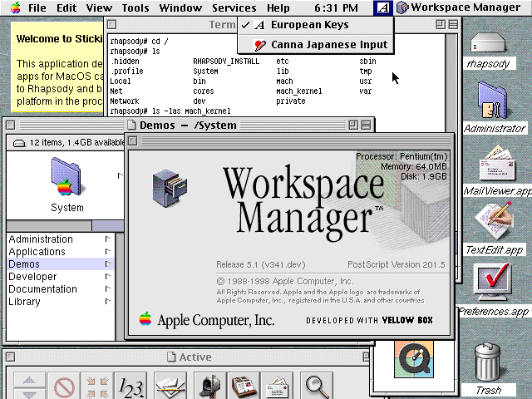Close the Workspace Manager about panel

[133, 140]
